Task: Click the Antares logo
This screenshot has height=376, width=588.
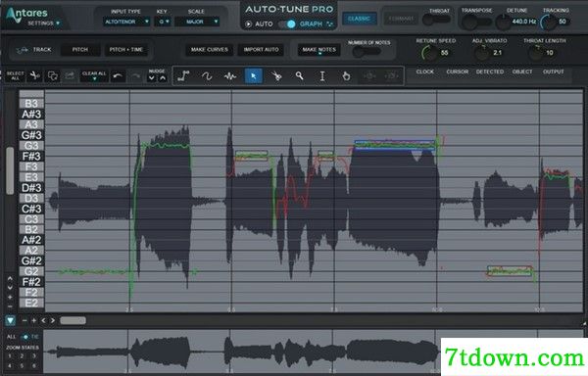Action: tap(27, 14)
